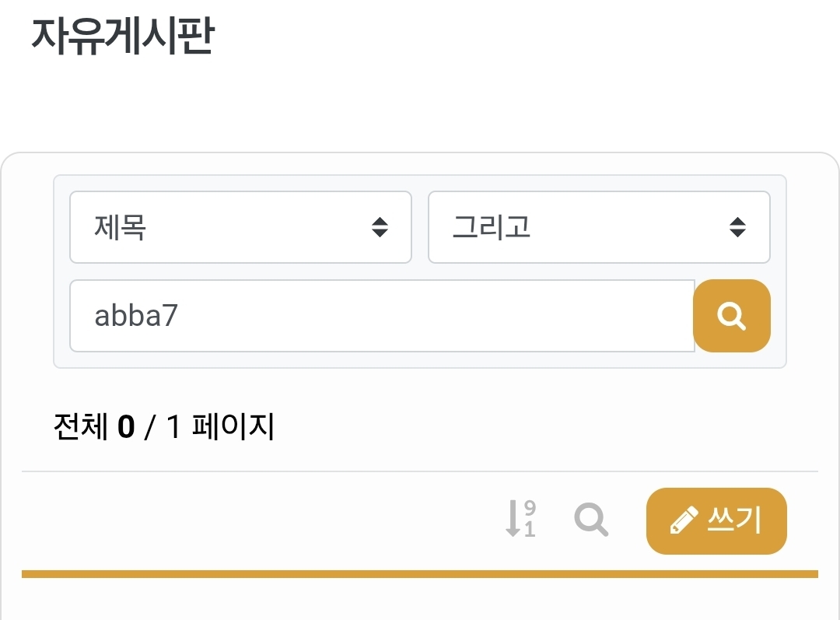Click the orange magnifier search button
840x620 pixels.
[x=731, y=316]
